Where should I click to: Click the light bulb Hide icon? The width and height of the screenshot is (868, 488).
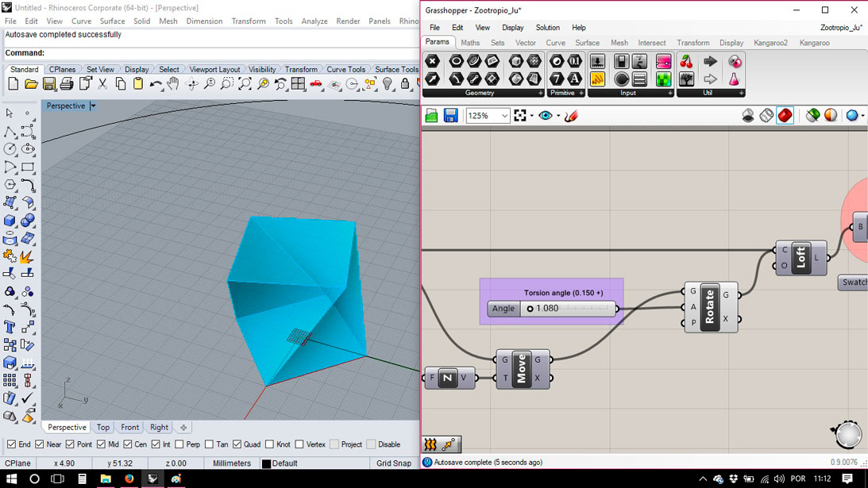388,84
